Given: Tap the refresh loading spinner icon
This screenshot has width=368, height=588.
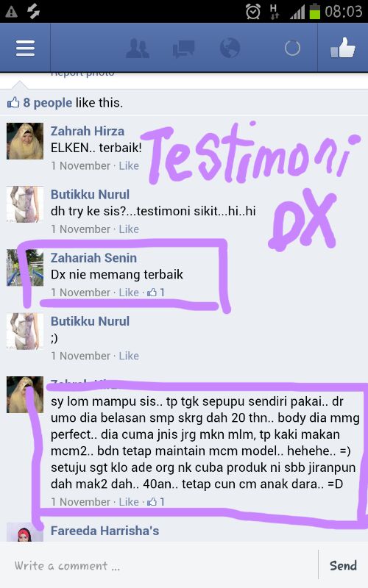Looking at the screenshot, I should [x=292, y=48].
